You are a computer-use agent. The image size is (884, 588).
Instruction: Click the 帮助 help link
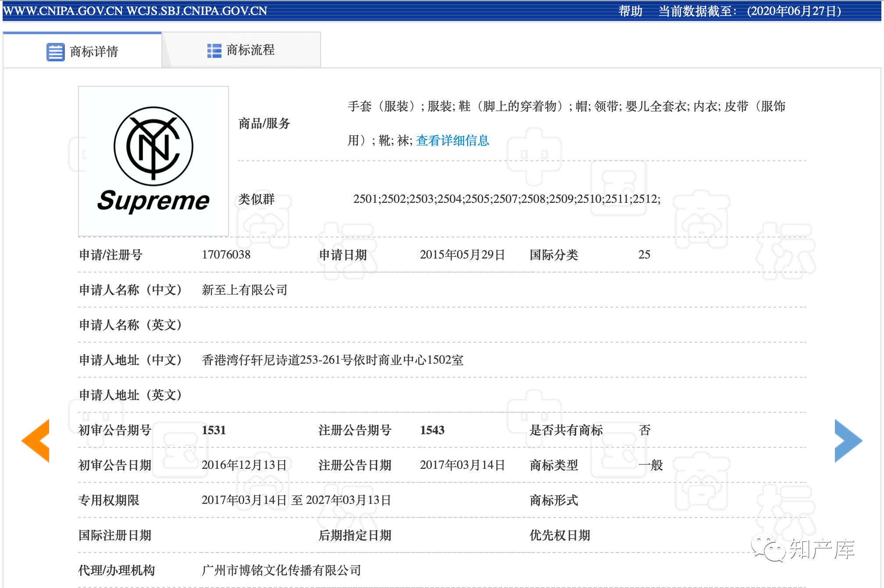pyautogui.click(x=630, y=11)
